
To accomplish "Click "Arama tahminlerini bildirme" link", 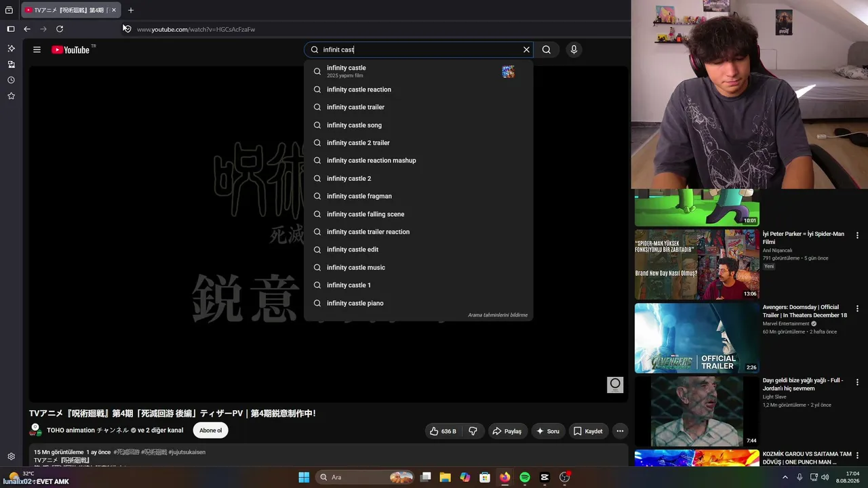I will point(497,315).
